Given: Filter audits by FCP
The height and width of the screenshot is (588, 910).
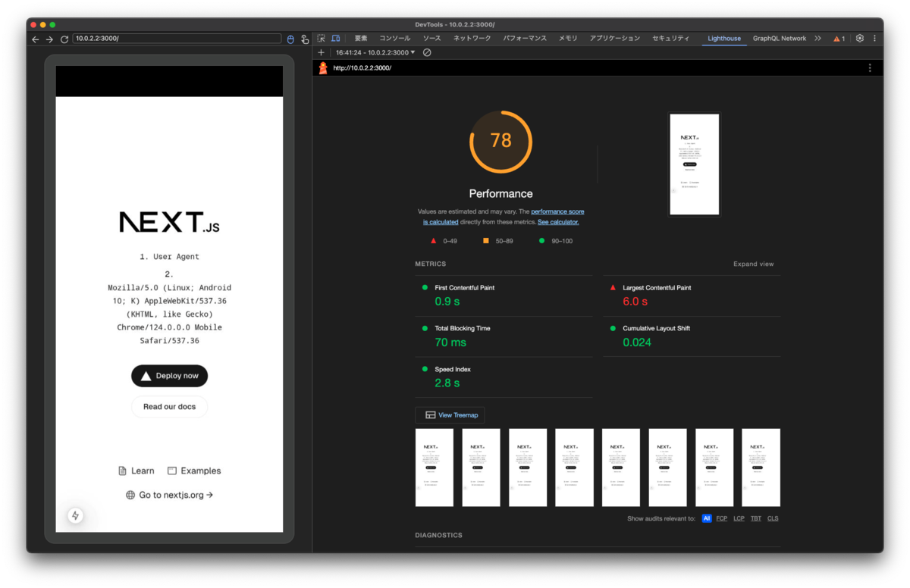Looking at the screenshot, I should (x=722, y=518).
